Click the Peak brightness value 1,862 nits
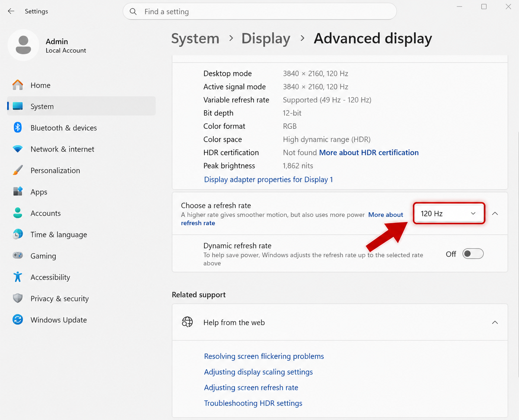 point(298,166)
